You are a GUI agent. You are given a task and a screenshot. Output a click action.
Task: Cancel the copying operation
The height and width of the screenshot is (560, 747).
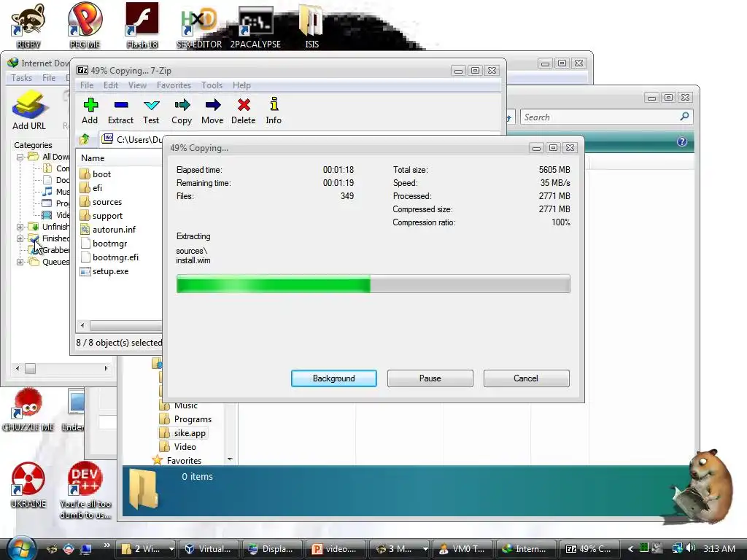(526, 378)
